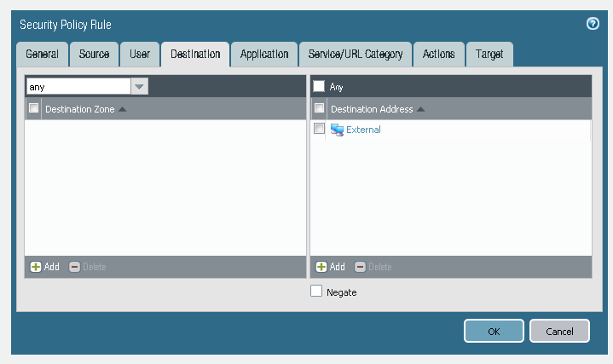Image resolution: width=613 pixels, height=364 pixels.
Task: Add a new Destination Address entry
Action: pyautogui.click(x=330, y=267)
